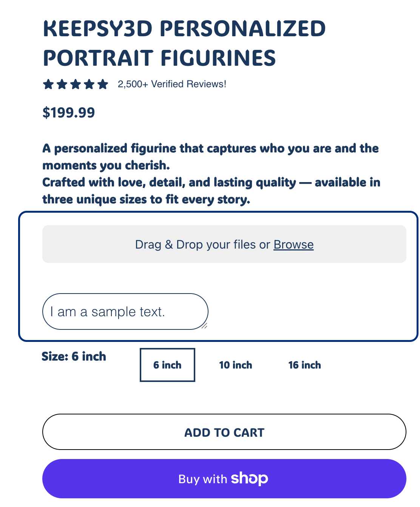This screenshot has width=420, height=507.
Task: Click the first star in the rating
Action: (x=48, y=84)
